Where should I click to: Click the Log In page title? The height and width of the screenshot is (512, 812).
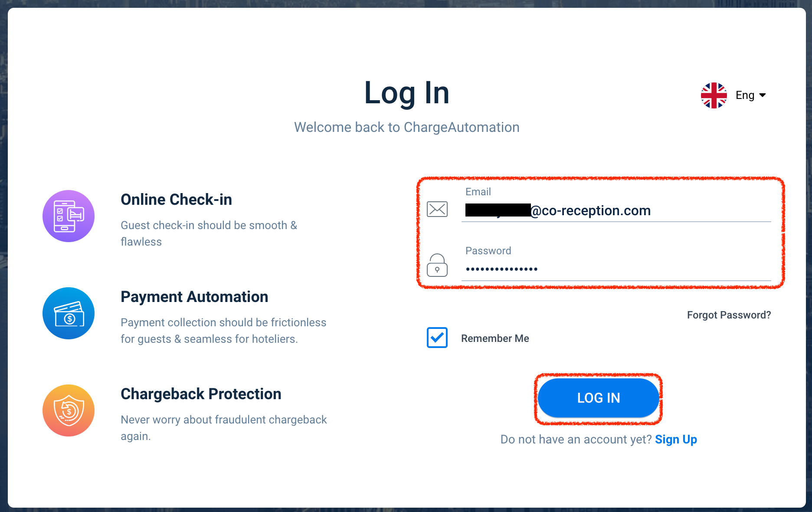tap(406, 93)
